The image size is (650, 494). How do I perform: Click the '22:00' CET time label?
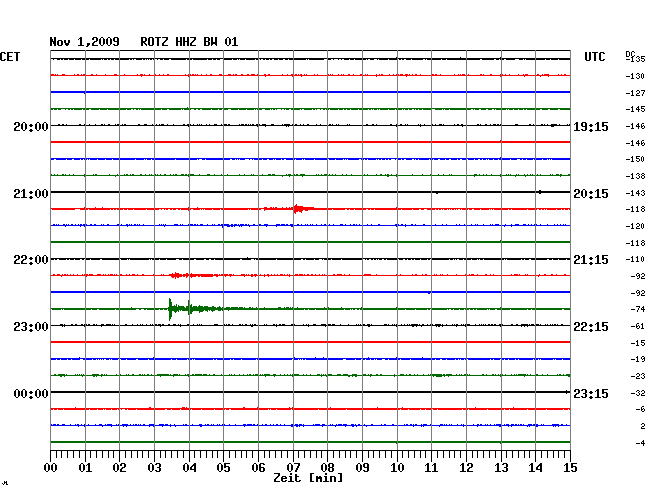31,260
